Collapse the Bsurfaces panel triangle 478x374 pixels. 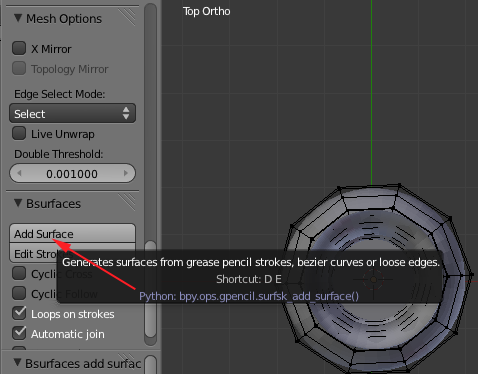click(18, 203)
